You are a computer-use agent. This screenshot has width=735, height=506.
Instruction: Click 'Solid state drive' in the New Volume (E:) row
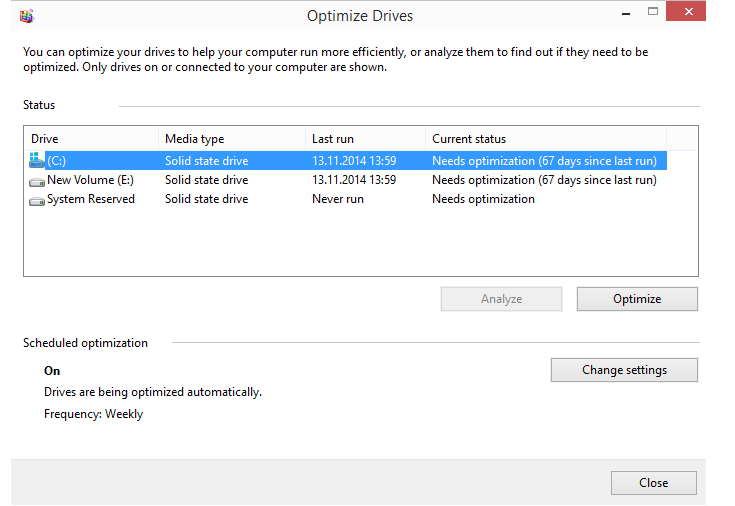pos(206,180)
